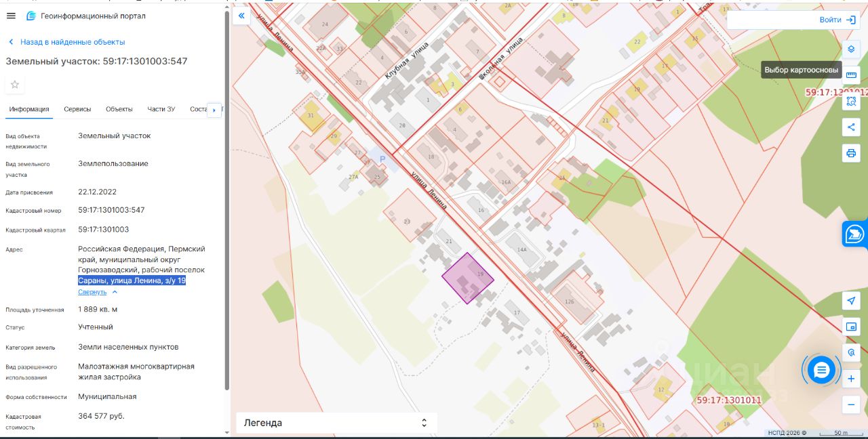Screen dimensions: 868x439
Task: Switch to the Сервисы tab
Action: (x=77, y=109)
